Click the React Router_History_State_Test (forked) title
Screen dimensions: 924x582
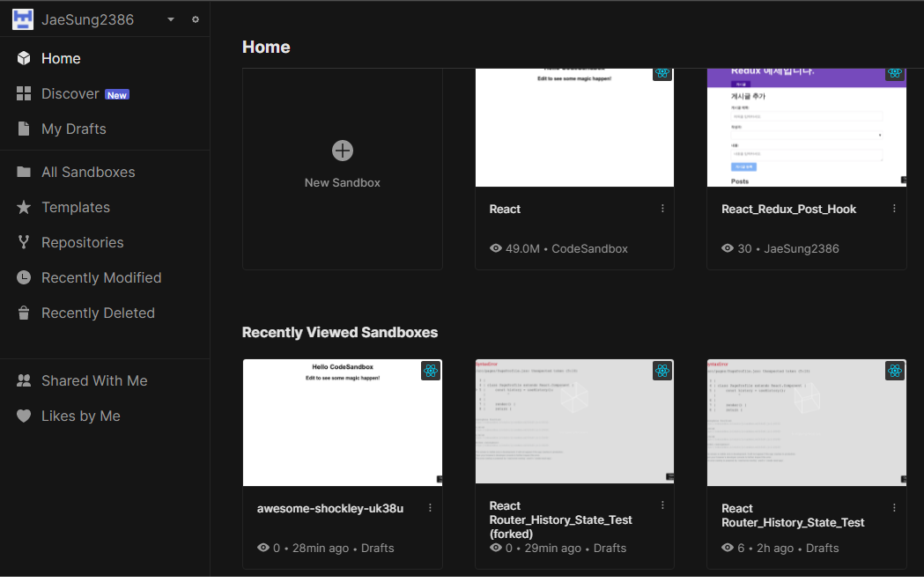pos(560,519)
